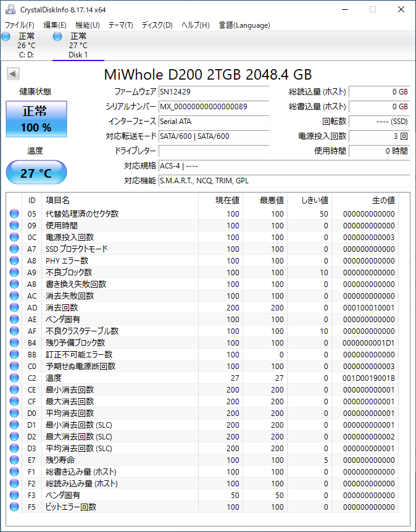Viewport: 416px width, 532px height.
Task: Select the 代替処理済のセクタ数 row name
Action: (x=82, y=214)
